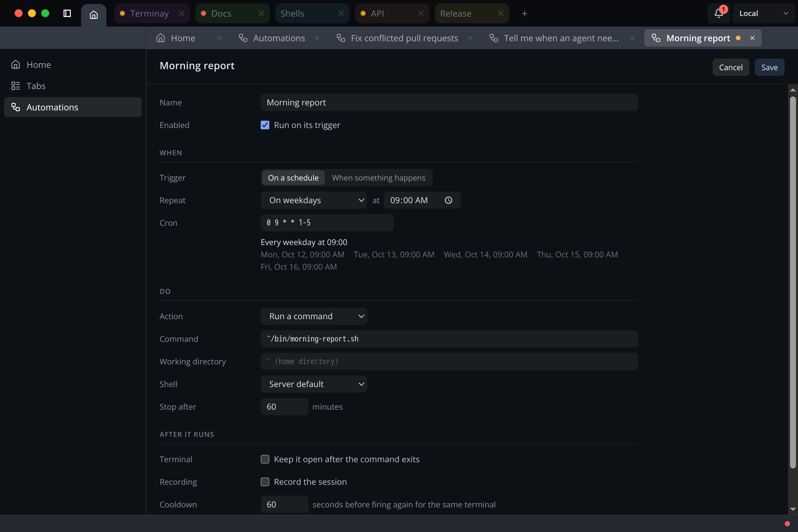This screenshot has height=532, width=798.
Task: Open Automations in the sidebar
Action: (x=72, y=107)
